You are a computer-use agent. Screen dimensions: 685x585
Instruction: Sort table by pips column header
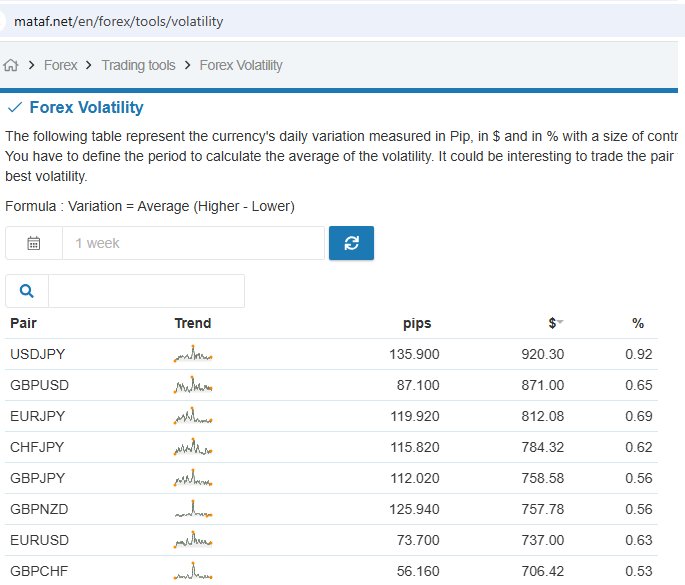click(417, 323)
